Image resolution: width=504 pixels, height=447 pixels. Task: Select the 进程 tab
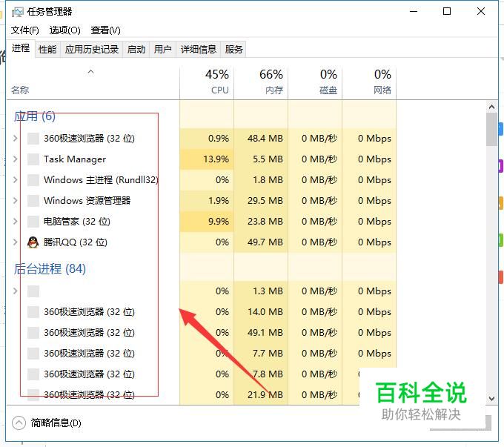(21, 49)
